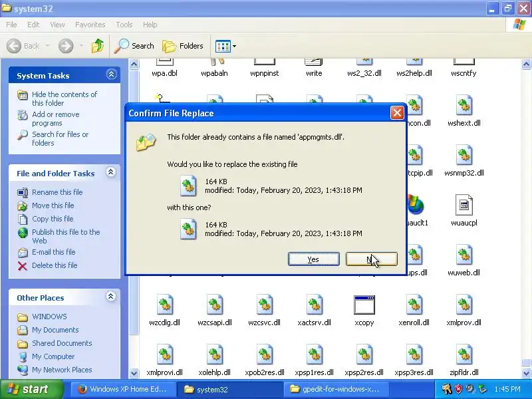This screenshot has width=532, height=399.
Task: Collapse the Other Places panel
Action: (110, 296)
